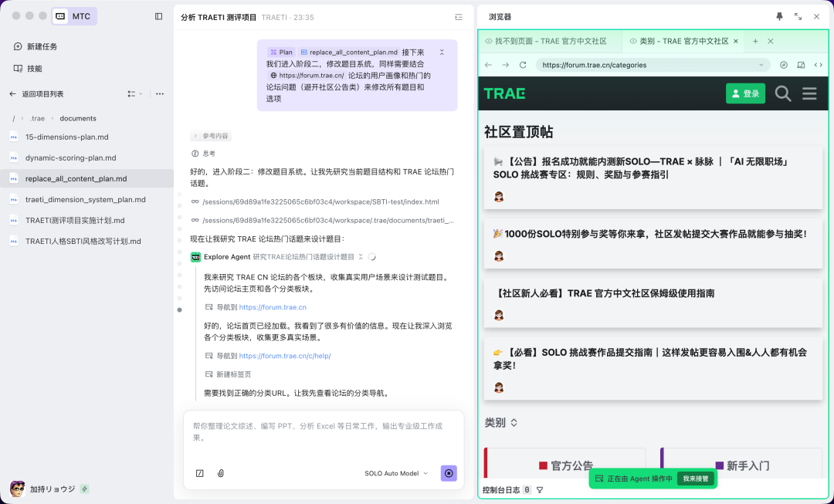Open forum search via magnifier icon
834x504 pixels.
pos(783,93)
